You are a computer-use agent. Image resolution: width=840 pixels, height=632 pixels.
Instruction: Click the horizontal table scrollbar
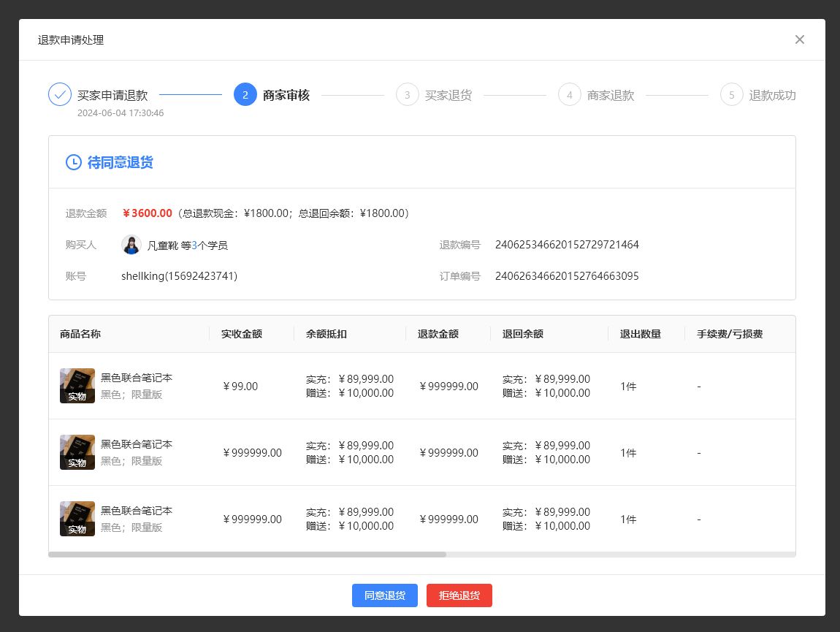[x=247, y=555]
